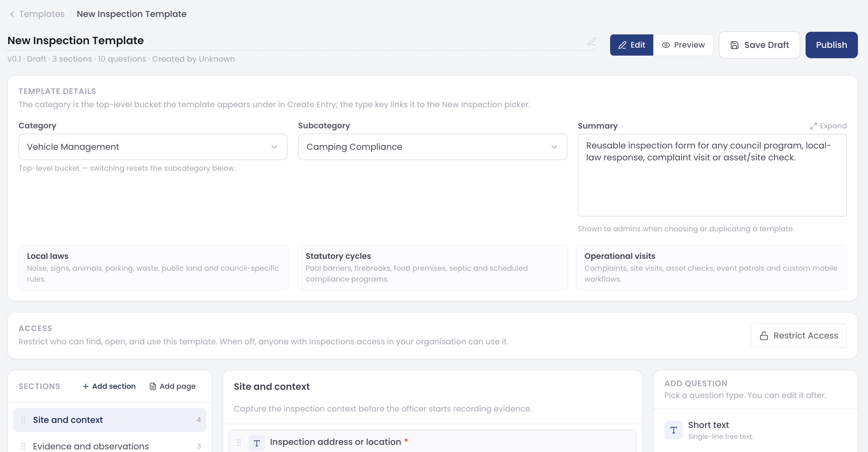This screenshot has width=868, height=452.
Task: Click the Short text T icon
Action: click(673, 430)
